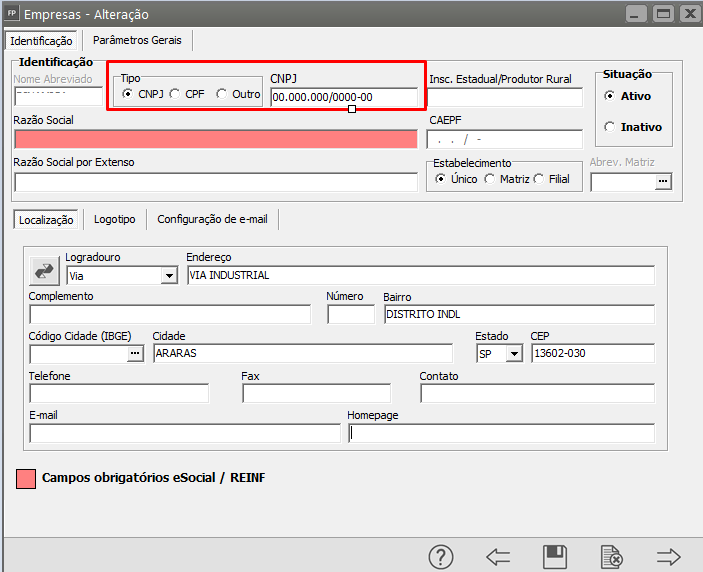Advance to next record with right arrow
703x572 pixels.
(668, 557)
